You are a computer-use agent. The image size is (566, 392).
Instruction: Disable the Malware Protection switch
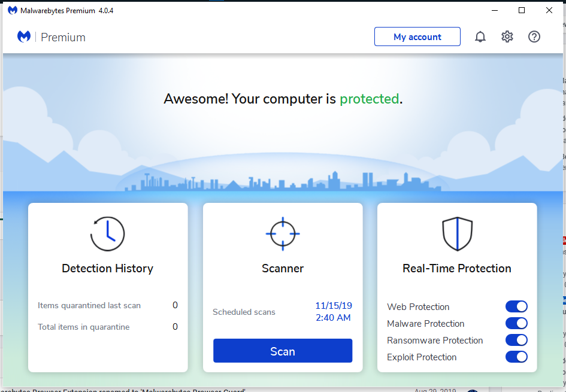pos(516,323)
